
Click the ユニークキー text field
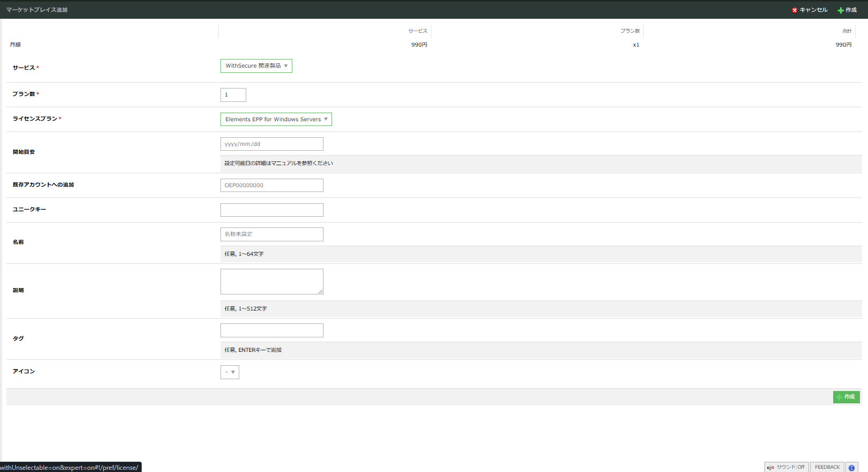(x=272, y=210)
